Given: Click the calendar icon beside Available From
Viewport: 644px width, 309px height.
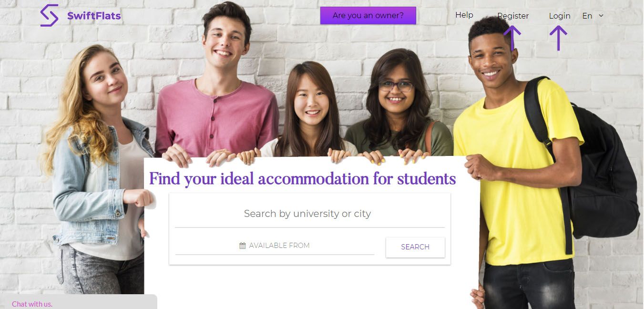Looking at the screenshot, I should pyautogui.click(x=243, y=246).
